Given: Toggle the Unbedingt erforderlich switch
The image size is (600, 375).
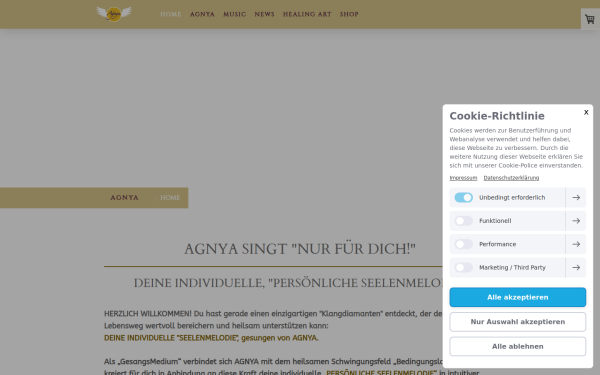Looking at the screenshot, I should (463, 197).
